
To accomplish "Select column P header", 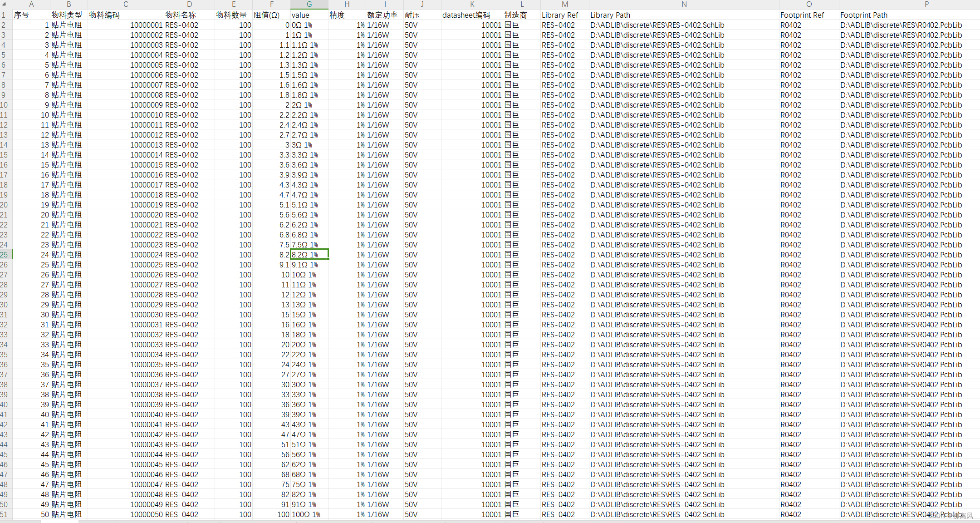I will [926, 4].
